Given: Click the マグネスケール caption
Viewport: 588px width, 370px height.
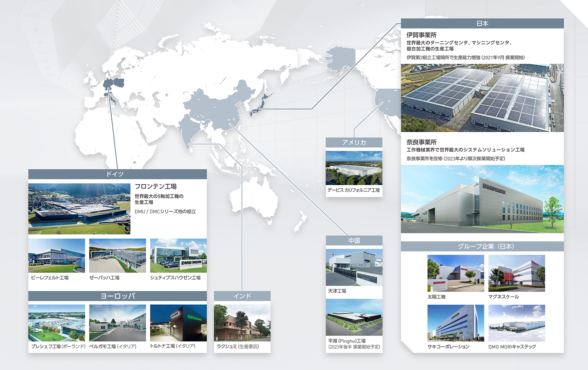Looking at the screenshot, I should 503,297.
